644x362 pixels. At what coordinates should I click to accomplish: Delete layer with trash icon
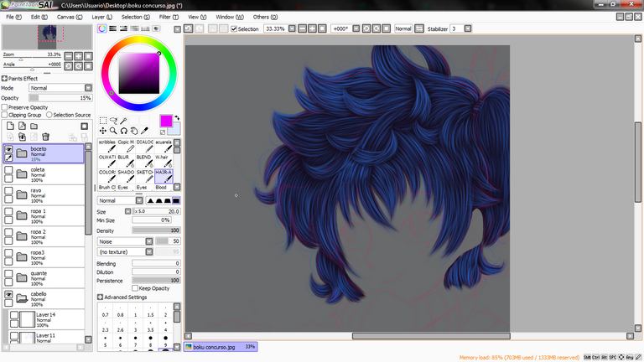coord(45,137)
